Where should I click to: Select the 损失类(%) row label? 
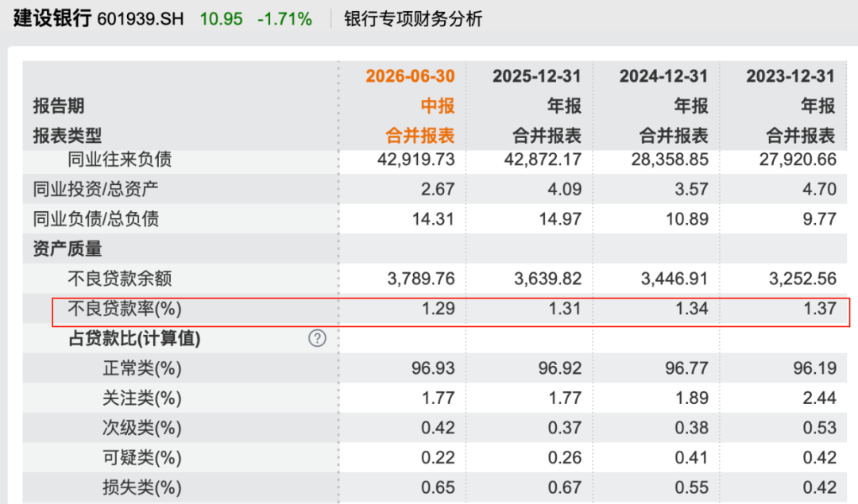click(142, 487)
